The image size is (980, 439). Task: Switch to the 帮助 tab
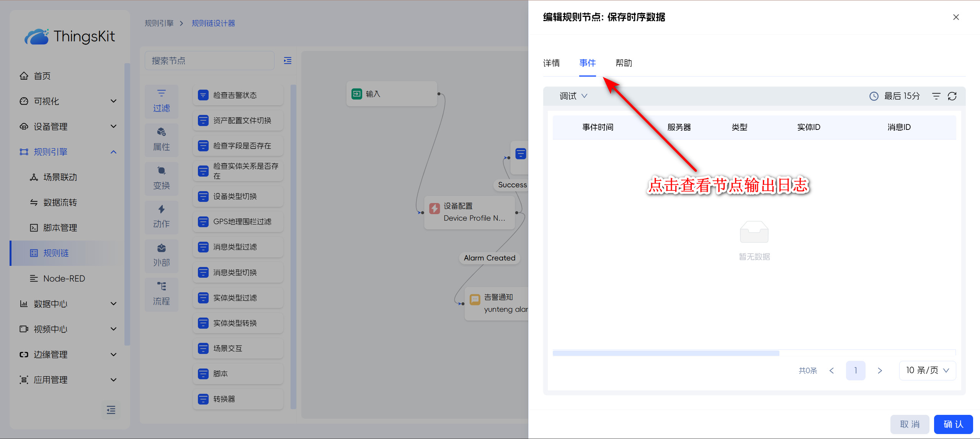(624, 63)
